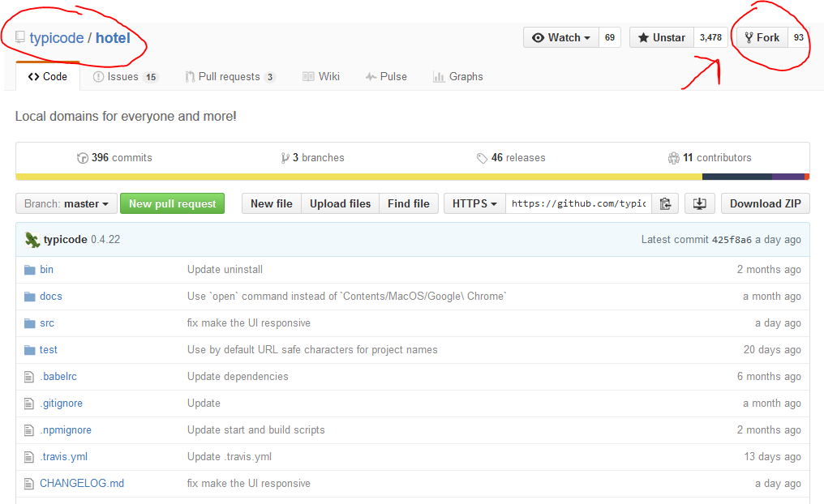Open the .babelrc file link

coord(58,377)
